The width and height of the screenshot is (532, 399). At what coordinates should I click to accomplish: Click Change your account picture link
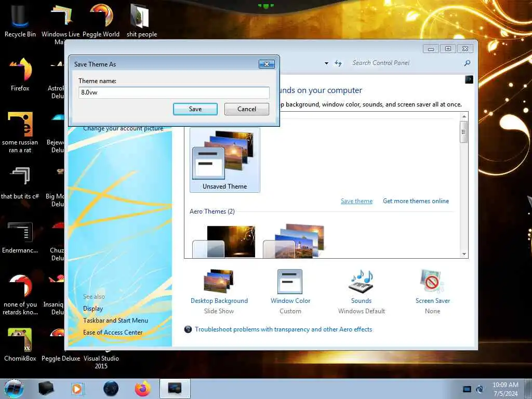coord(123,129)
